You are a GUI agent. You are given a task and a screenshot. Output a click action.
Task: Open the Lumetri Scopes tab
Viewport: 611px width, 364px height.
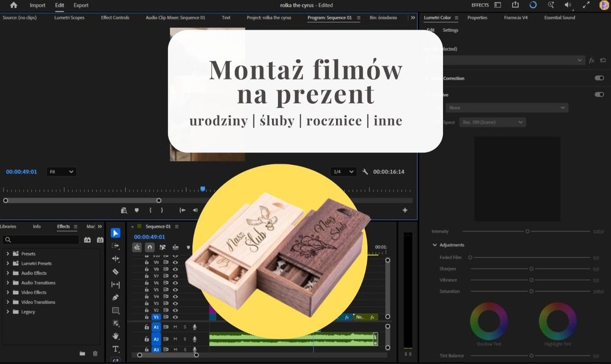pos(70,18)
